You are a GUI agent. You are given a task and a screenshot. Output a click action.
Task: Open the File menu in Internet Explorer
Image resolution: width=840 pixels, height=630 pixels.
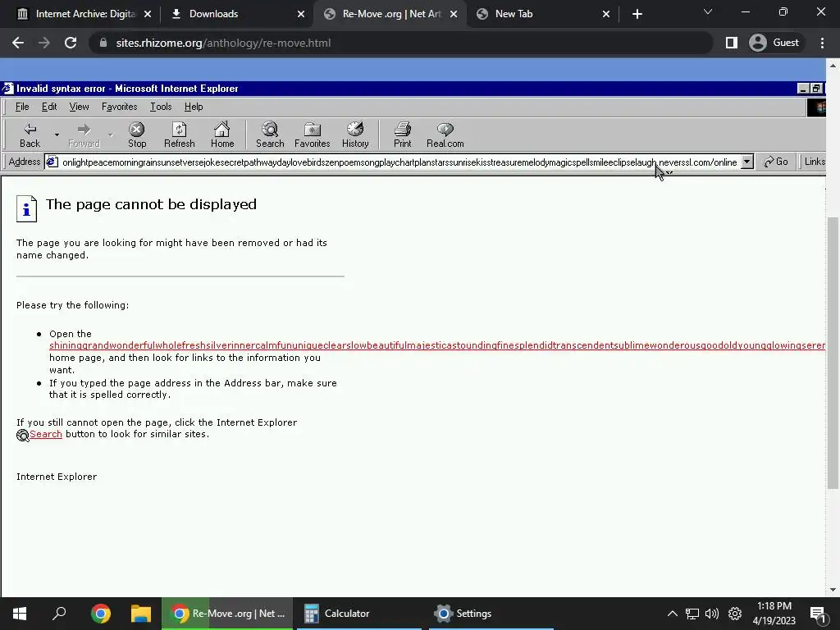(x=22, y=107)
